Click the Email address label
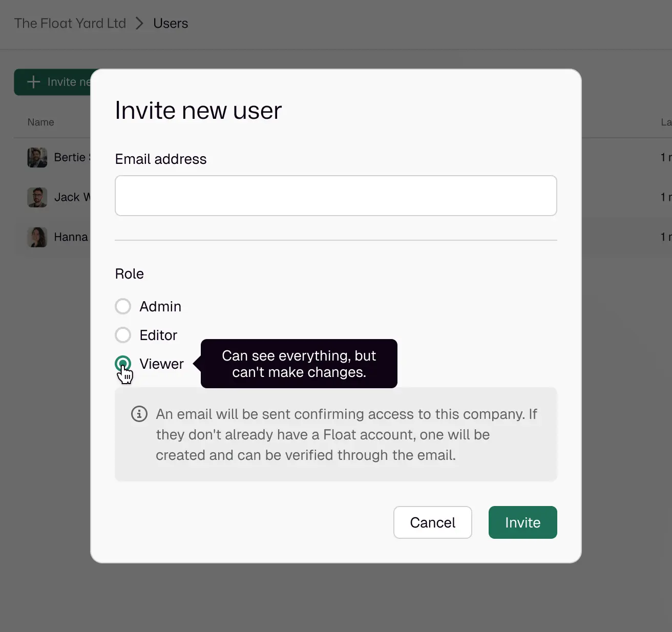672x632 pixels. pos(161,159)
